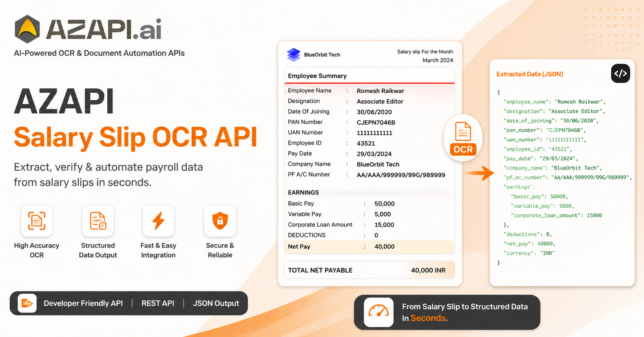Click the "Corporate Loan Amount" row label
Image resolution: width=644 pixels, height=337 pixels.
pos(320,224)
